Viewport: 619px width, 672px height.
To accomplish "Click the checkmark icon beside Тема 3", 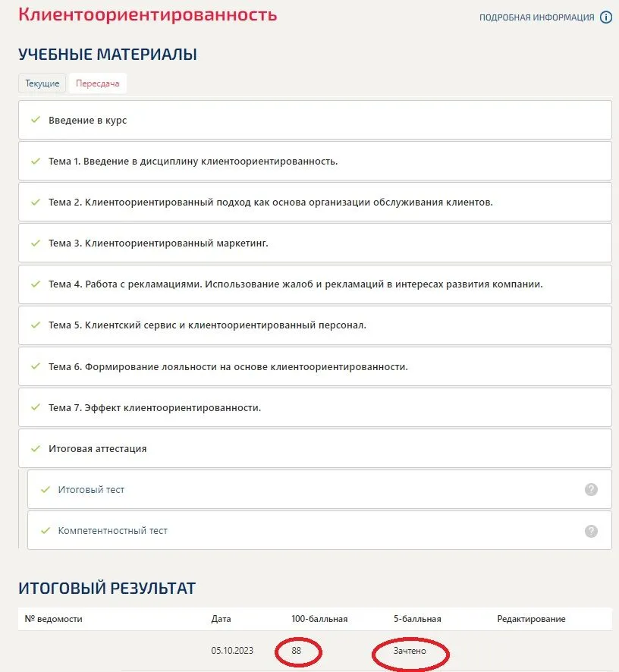I will pos(35,243).
